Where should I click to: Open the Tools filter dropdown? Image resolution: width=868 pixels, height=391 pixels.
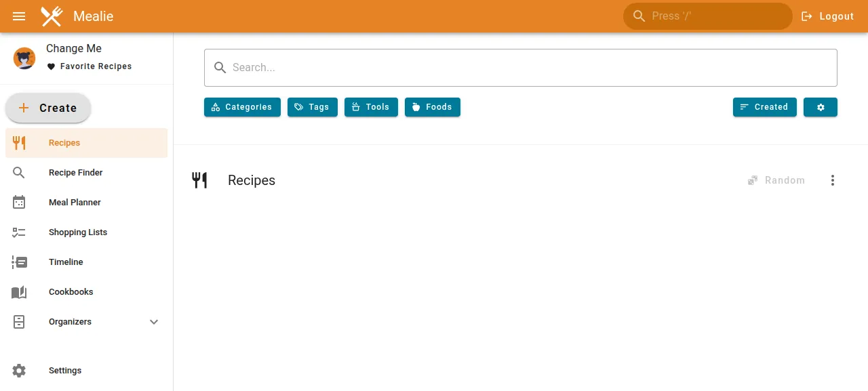coord(371,107)
